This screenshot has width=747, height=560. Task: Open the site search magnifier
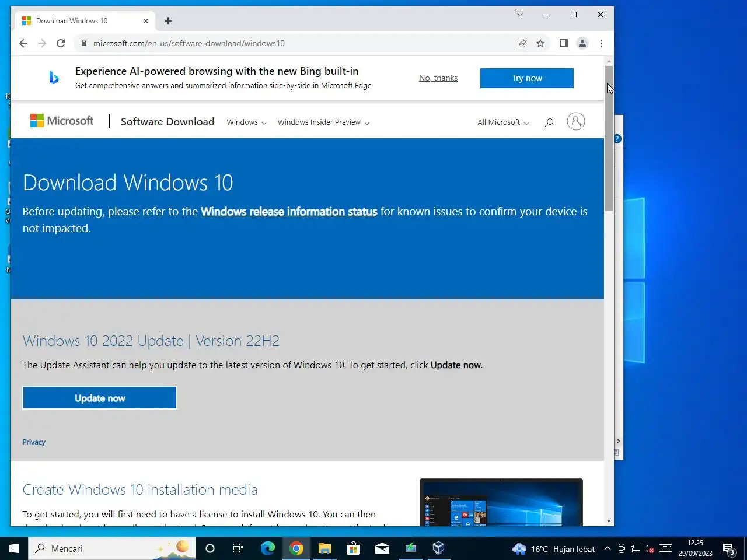coord(549,122)
